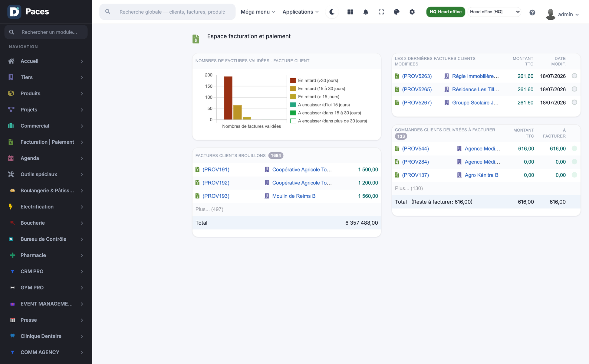Viewport: 589px width, 364px height.
Task: Open the theme palette icon
Action: coord(397,12)
